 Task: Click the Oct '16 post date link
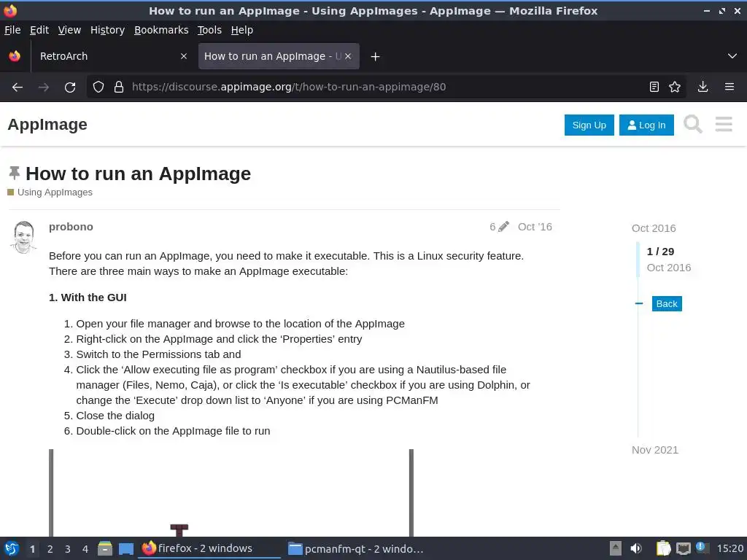535,227
